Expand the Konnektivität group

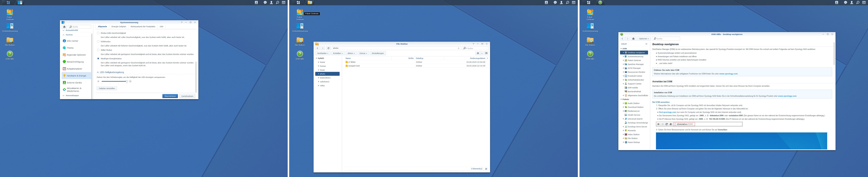(63, 30)
